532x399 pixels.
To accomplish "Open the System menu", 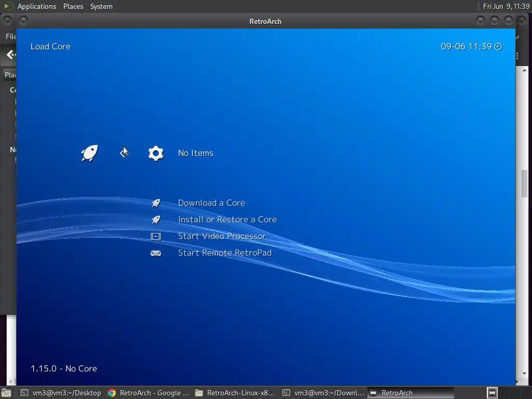I will [x=101, y=6].
